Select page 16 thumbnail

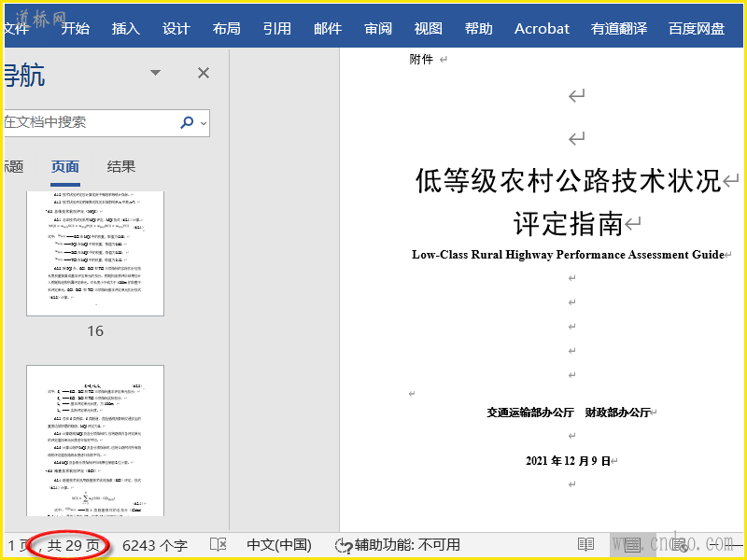coord(95,253)
